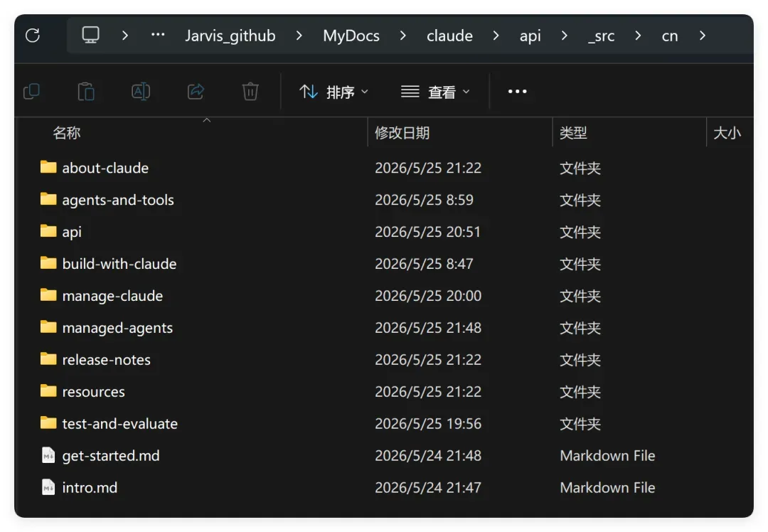
Task: Select the manage-claude folder icon
Action: [48, 295]
